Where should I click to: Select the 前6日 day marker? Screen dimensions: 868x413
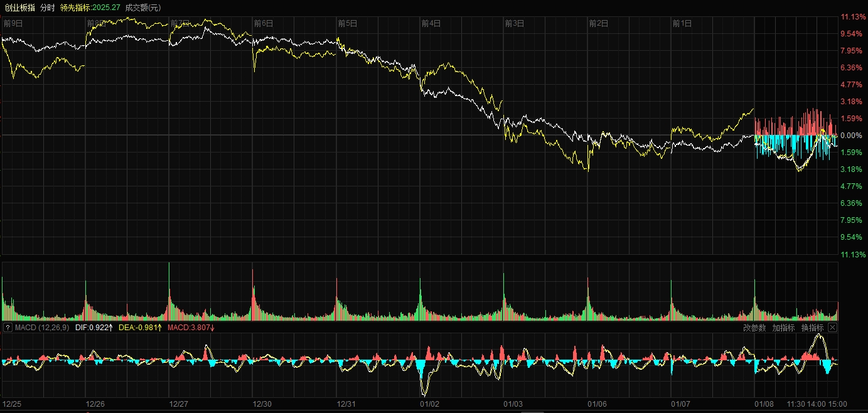264,23
